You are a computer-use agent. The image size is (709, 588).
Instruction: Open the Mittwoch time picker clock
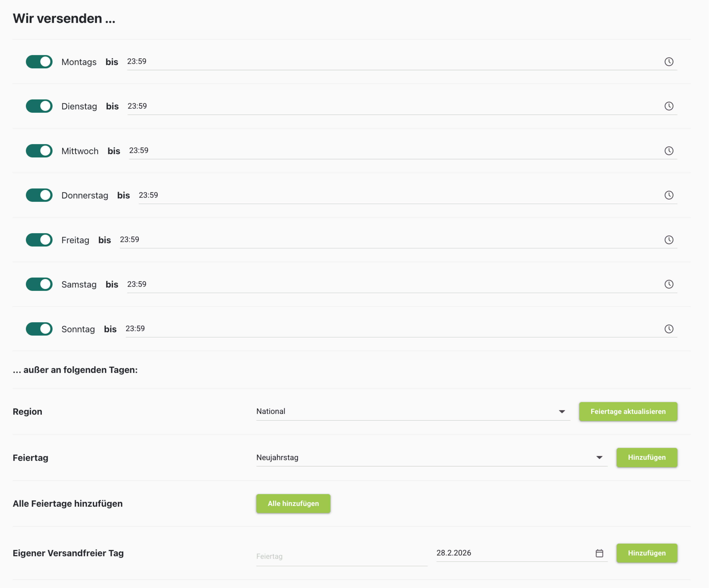[668, 151]
